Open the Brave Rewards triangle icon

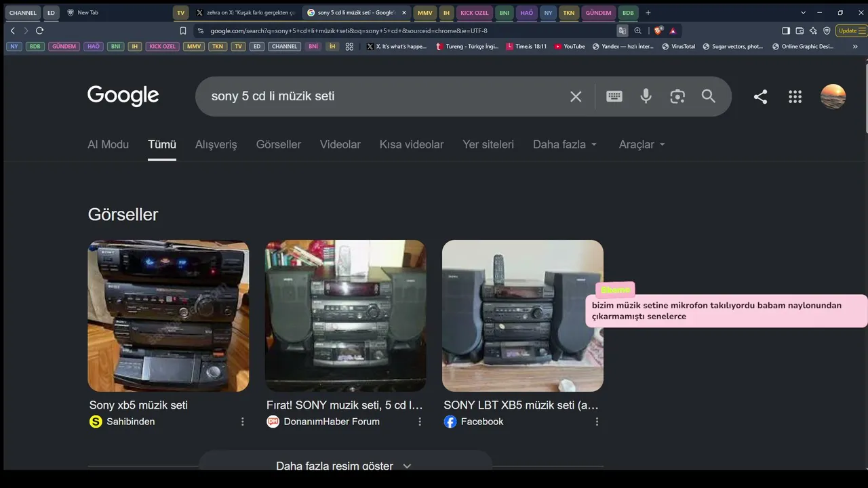(673, 30)
